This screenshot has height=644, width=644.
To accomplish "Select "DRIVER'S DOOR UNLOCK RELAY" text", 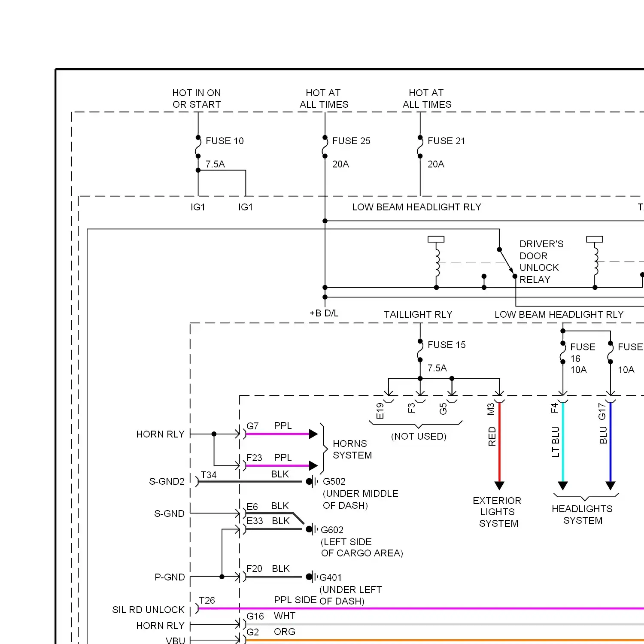I will (541, 261).
